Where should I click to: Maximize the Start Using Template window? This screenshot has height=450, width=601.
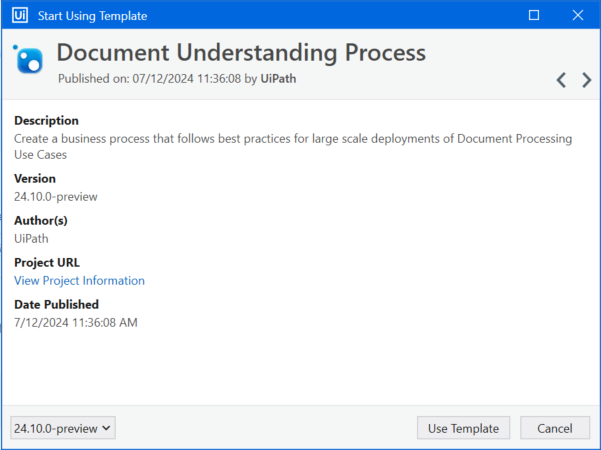click(x=534, y=15)
